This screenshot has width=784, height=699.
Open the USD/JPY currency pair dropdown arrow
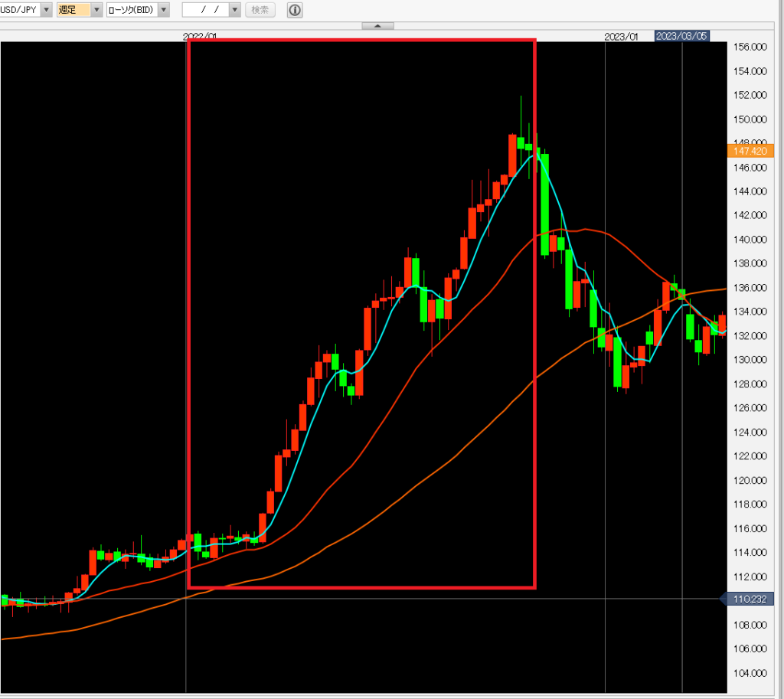coord(46,10)
